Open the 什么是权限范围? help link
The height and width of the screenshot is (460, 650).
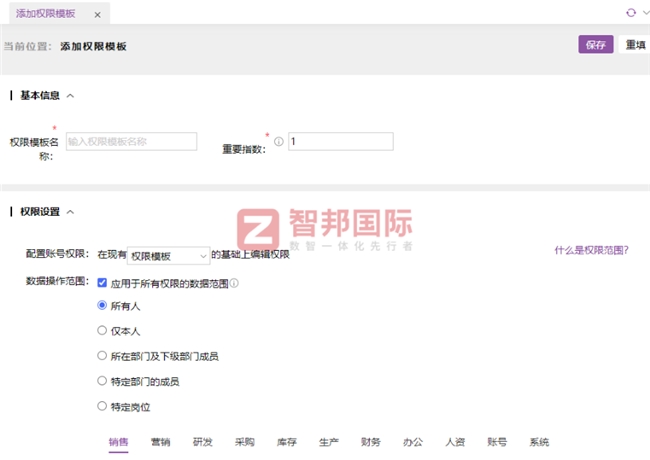pyautogui.click(x=592, y=250)
